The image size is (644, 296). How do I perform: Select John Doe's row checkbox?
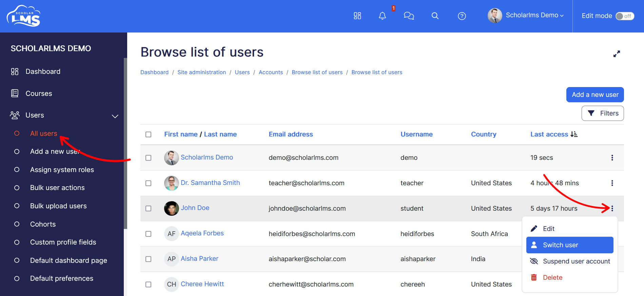pos(149,209)
